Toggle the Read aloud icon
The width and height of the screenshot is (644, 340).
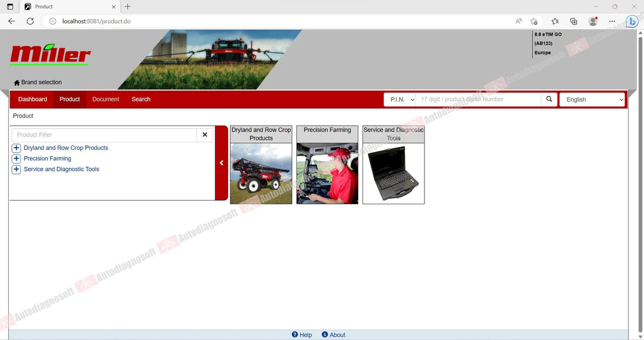pyautogui.click(x=519, y=21)
